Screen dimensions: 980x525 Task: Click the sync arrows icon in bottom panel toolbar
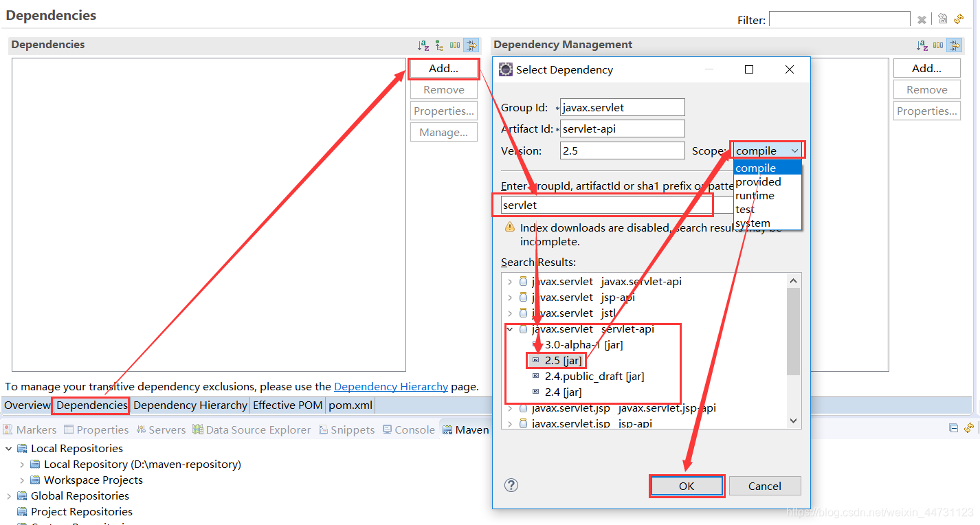[969, 428]
